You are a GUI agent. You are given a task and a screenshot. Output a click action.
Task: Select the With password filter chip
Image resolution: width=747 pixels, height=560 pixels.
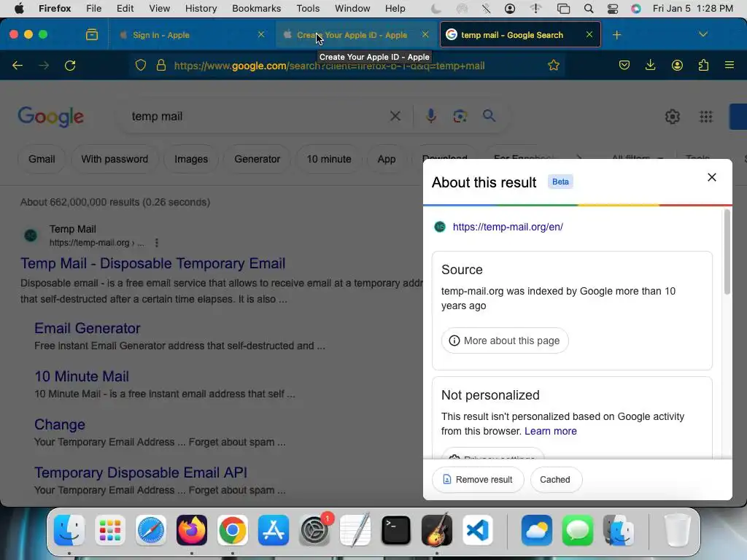(x=115, y=159)
